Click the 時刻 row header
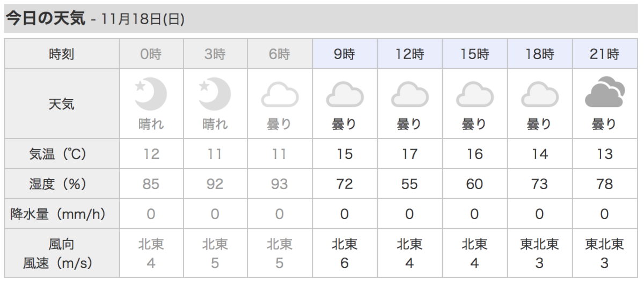 pos(62,54)
